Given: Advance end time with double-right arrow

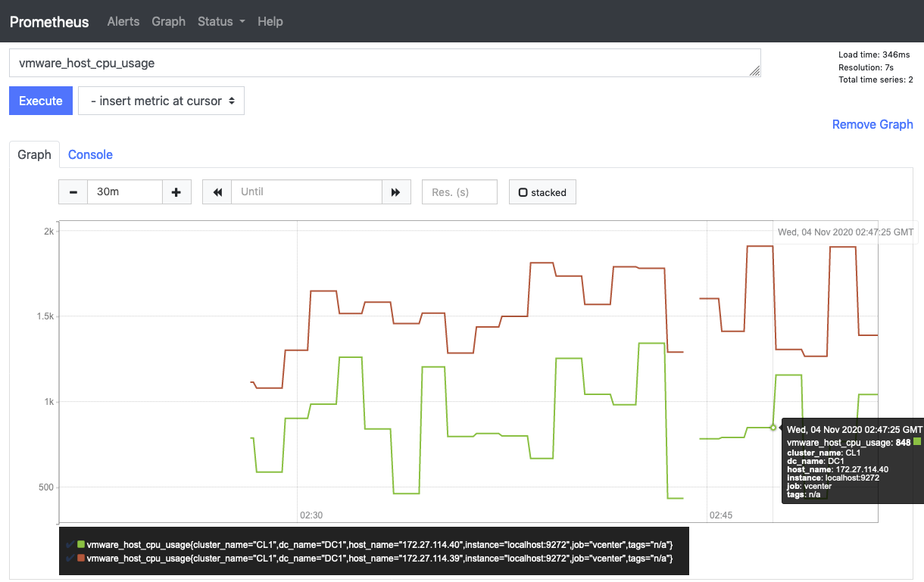Looking at the screenshot, I should coord(395,192).
